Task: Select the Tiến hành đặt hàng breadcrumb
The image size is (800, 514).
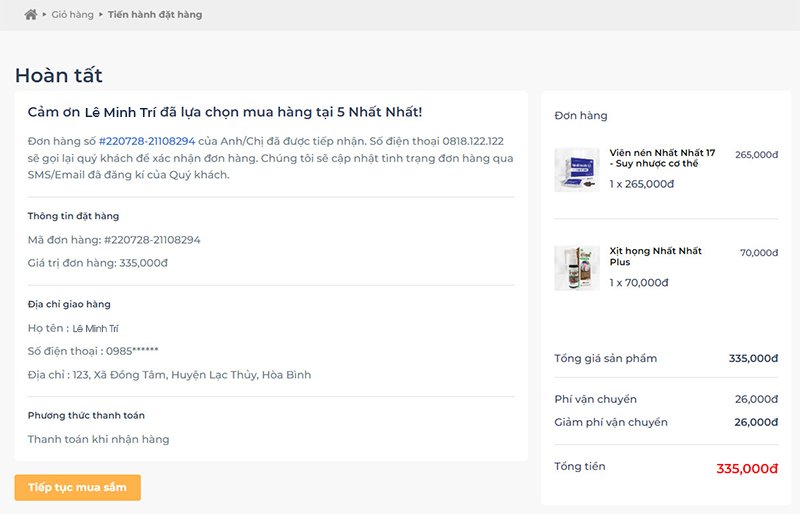Action: point(155,15)
